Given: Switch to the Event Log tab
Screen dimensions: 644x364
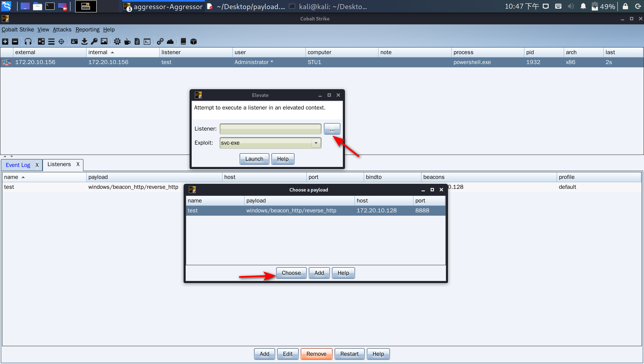Looking at the screenshot, I should [18, 165].
